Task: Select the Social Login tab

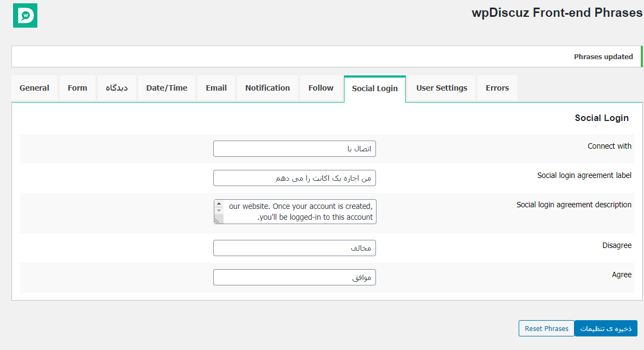Action: click(x=374, y=89)
